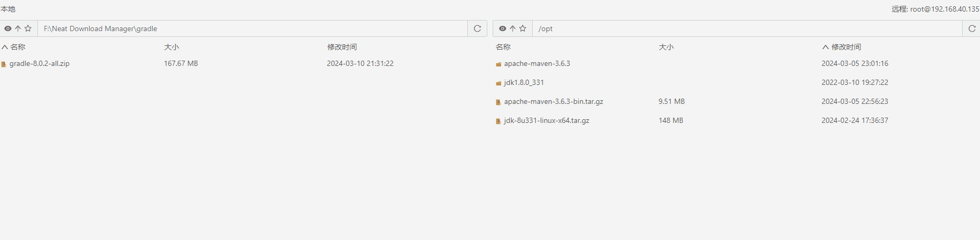This screenshot has width=980, height=240.
Task: Open the apache-maven-3.6.3 folder icon
Action: (498, 64)
